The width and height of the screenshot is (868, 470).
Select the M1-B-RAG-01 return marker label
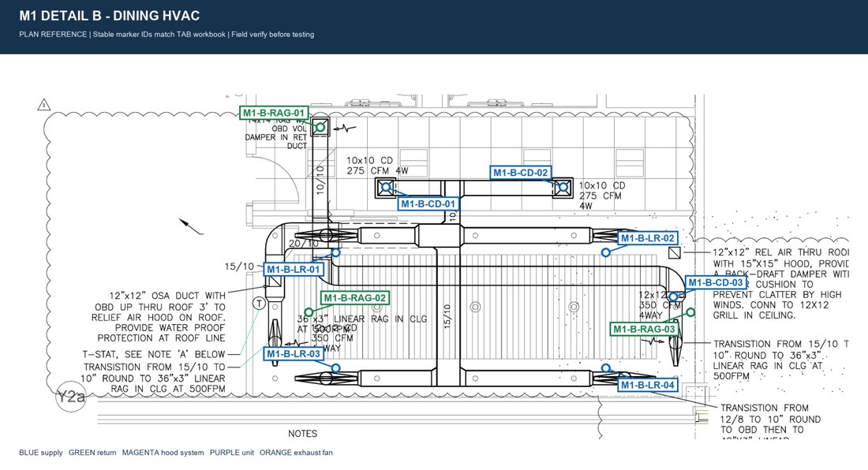274,113
